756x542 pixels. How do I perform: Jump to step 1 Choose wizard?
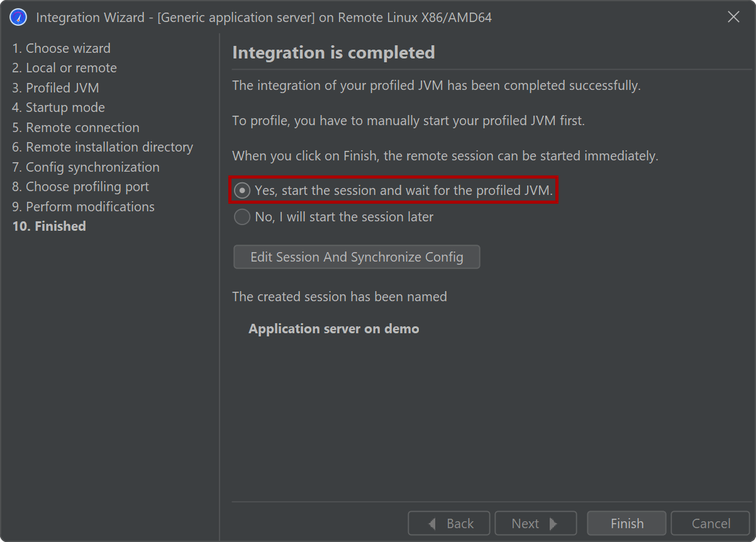[62, 48]
